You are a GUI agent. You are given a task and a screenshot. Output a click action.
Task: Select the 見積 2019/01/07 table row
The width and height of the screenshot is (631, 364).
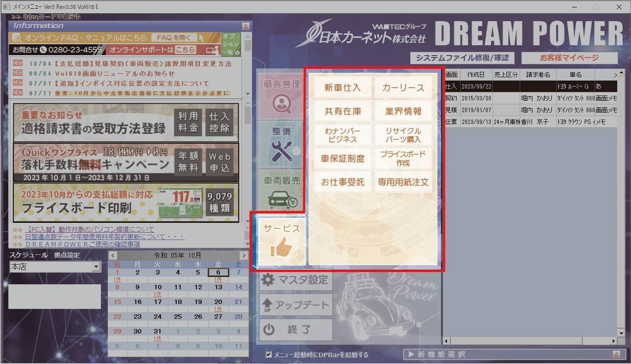pos(531,110)
